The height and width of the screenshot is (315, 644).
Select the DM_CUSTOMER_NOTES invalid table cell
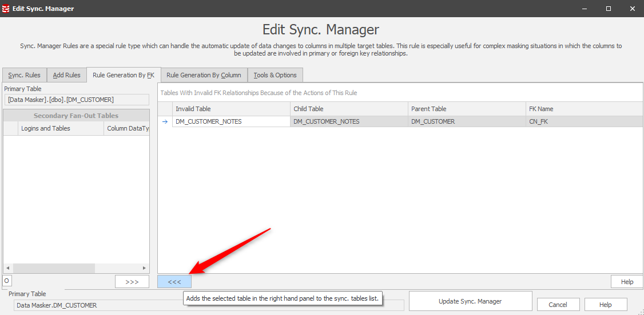(x=231, y=121)
